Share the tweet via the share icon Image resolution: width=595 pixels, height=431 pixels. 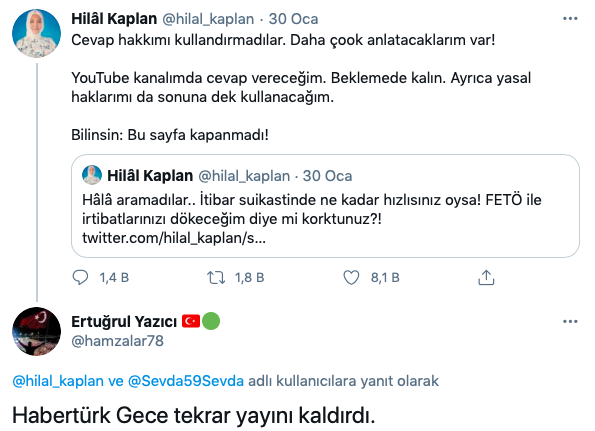pyautogui.click(x=486, y=277)
